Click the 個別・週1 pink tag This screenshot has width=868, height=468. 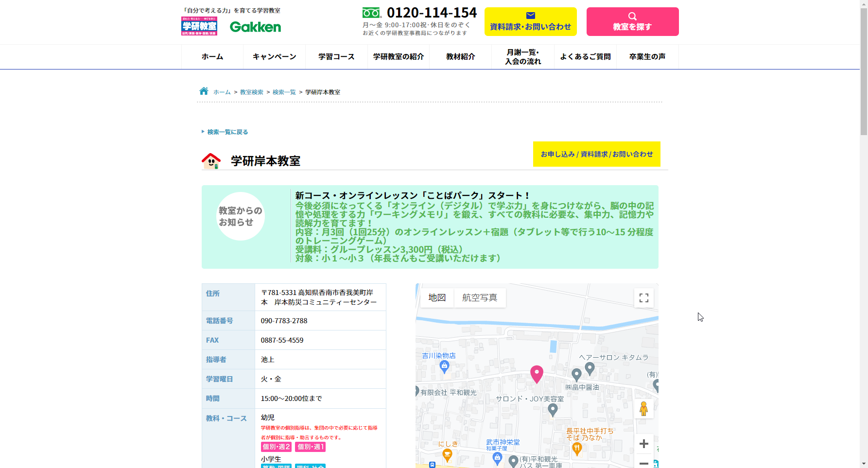point(310,447)
